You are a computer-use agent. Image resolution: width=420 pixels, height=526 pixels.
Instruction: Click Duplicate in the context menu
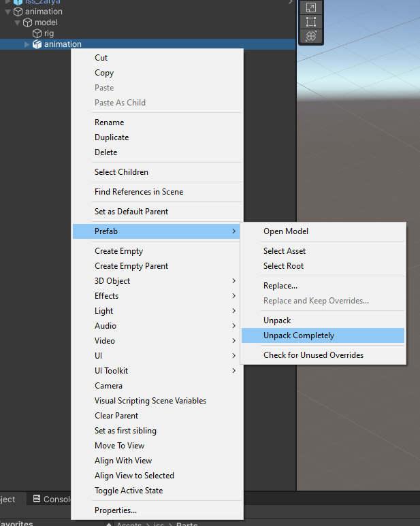click(112, 137)
